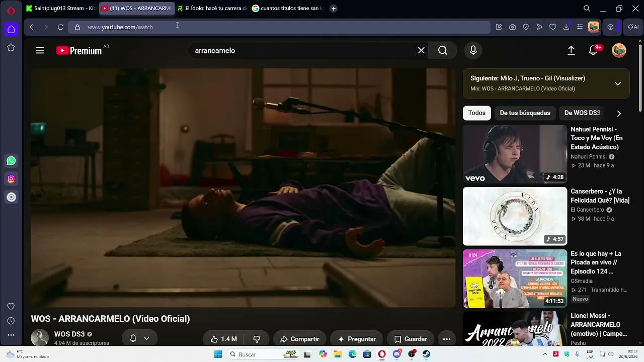Open the YouTube upload arrow button
The width and height of the screenshot is (644, 362).
pos(571,50)
